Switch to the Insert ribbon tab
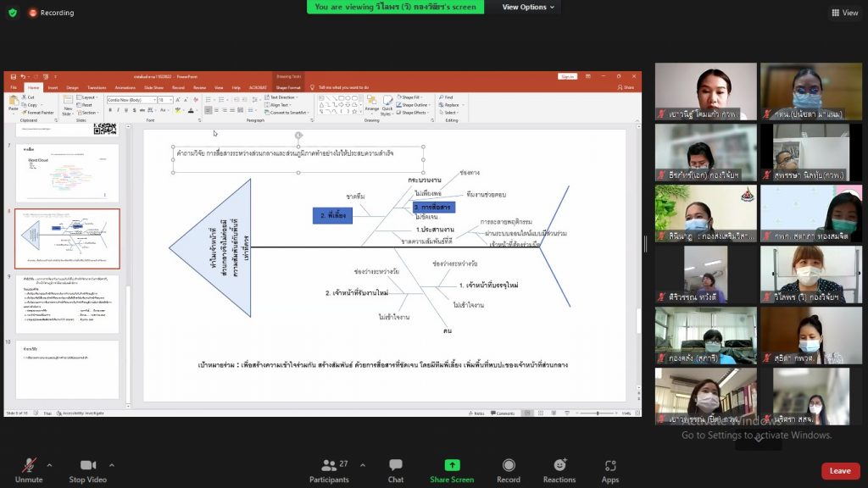This screenshot has height=488, width=868. coord(53,87)
